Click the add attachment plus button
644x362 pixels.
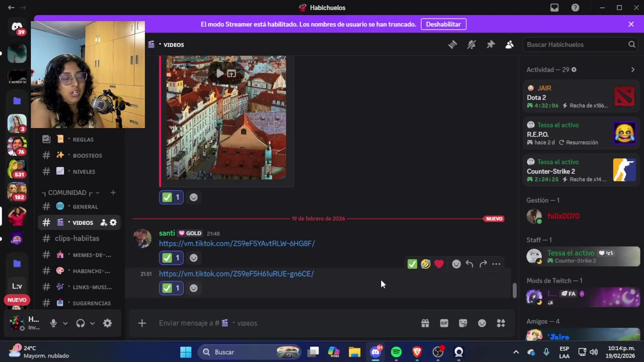(142, 323)
